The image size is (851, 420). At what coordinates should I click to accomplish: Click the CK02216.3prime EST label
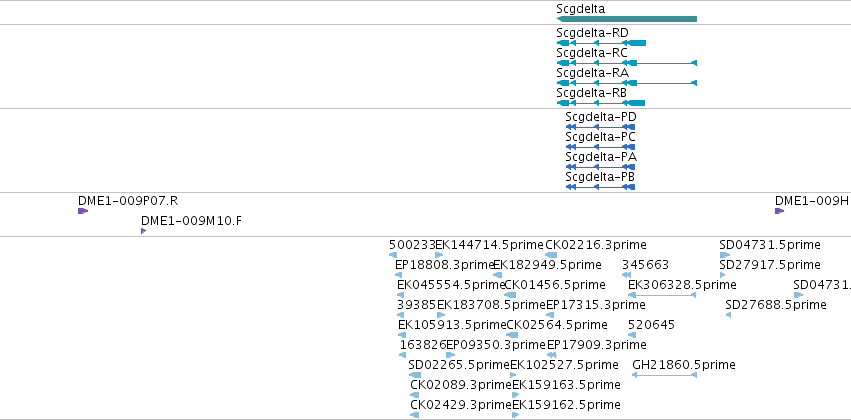coord(596,245)
